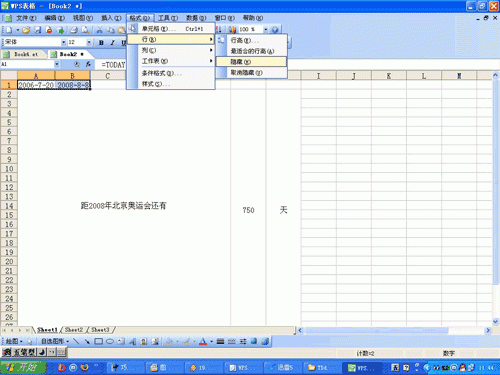Choose 最适合的行高 autofit row height

[251, 51]
